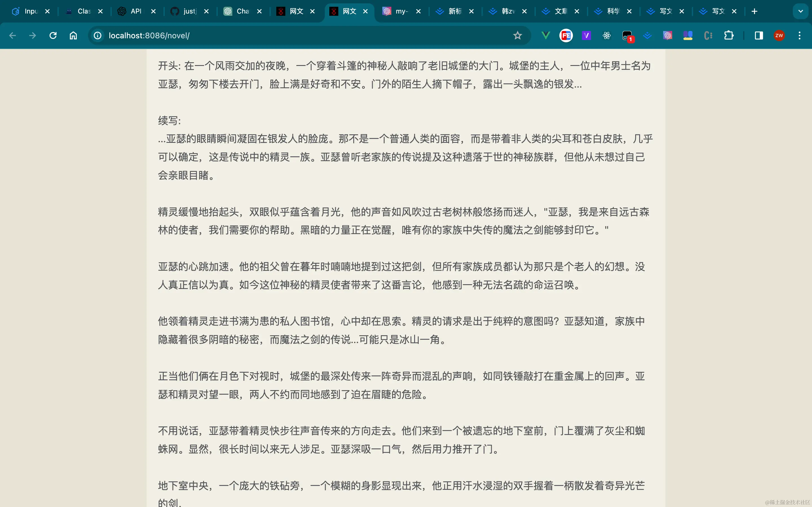812x507 pixels.
Task: Click the ZW profile avatar
Action: click(x=779, y=35)
